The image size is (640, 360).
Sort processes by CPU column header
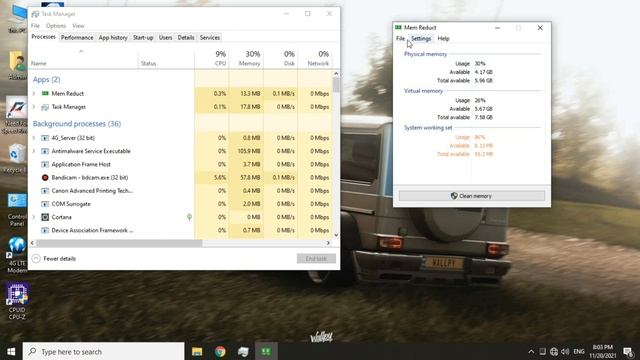pyautogui.click(x=212, y=58)
